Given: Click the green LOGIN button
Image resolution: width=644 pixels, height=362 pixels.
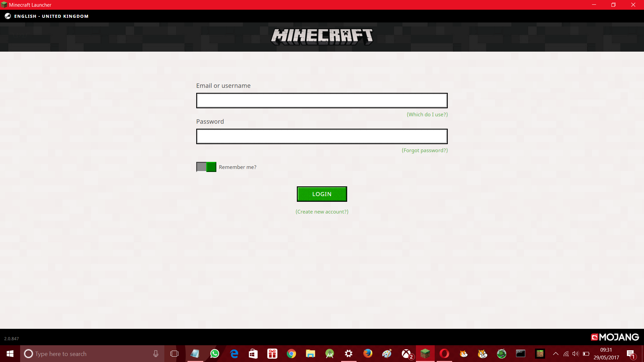Looking at the screenshot, I should click(x=322, y=194).
